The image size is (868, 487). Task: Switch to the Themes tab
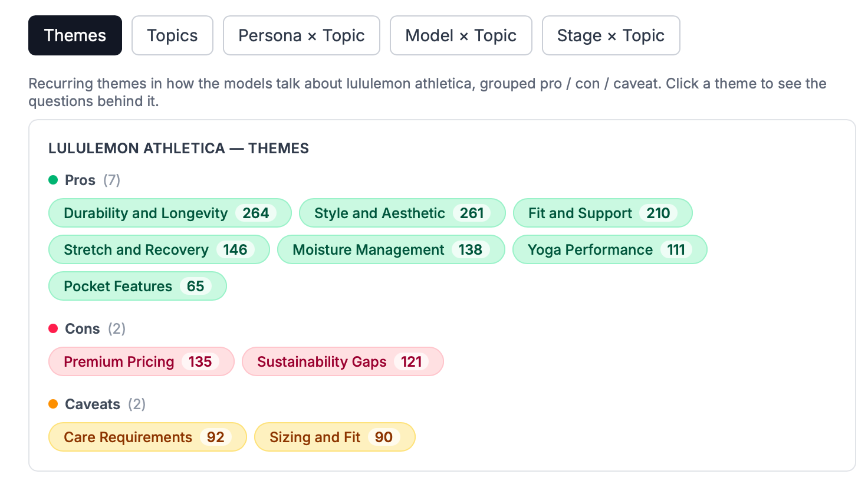(75, 35)
